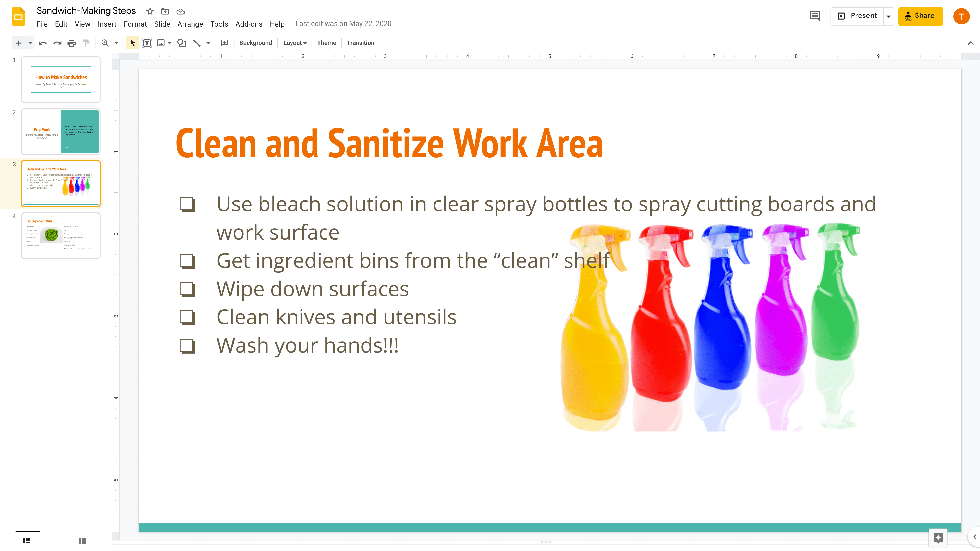980x551 pixels.
Task: Select the shape tool icon
Action: [181, 43]
